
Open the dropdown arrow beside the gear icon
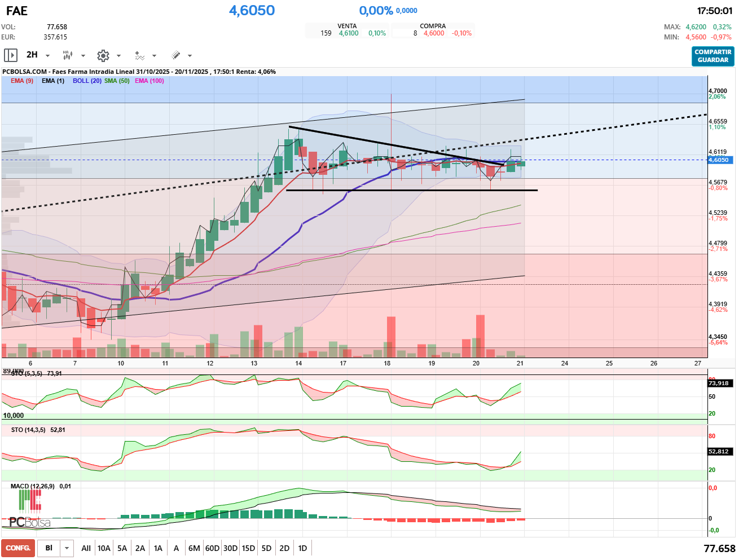[118, 56]
